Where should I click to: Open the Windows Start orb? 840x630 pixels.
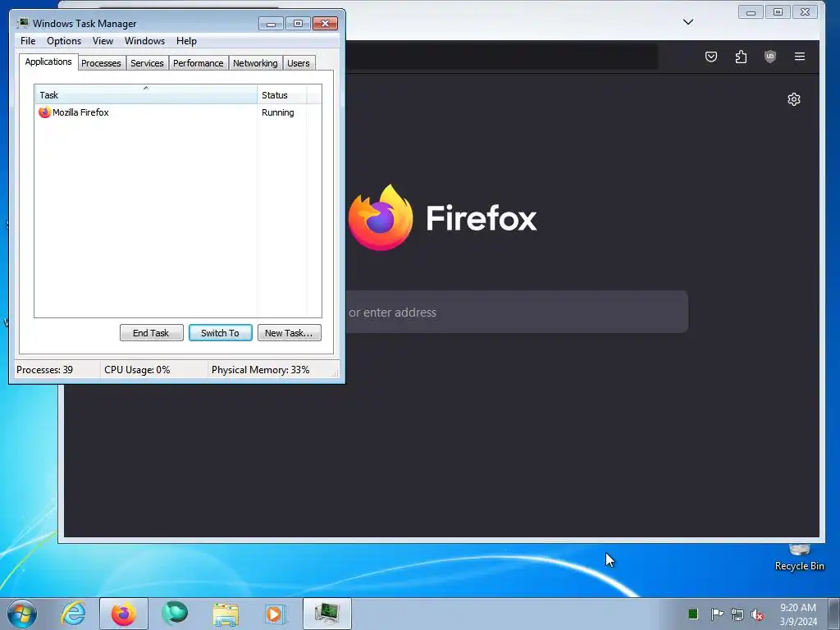(22, 614)
